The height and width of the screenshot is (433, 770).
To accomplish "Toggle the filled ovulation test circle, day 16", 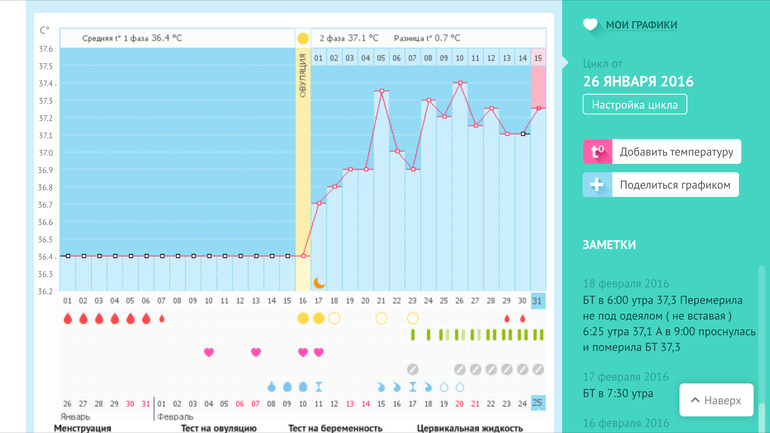I will click(303, 318).
